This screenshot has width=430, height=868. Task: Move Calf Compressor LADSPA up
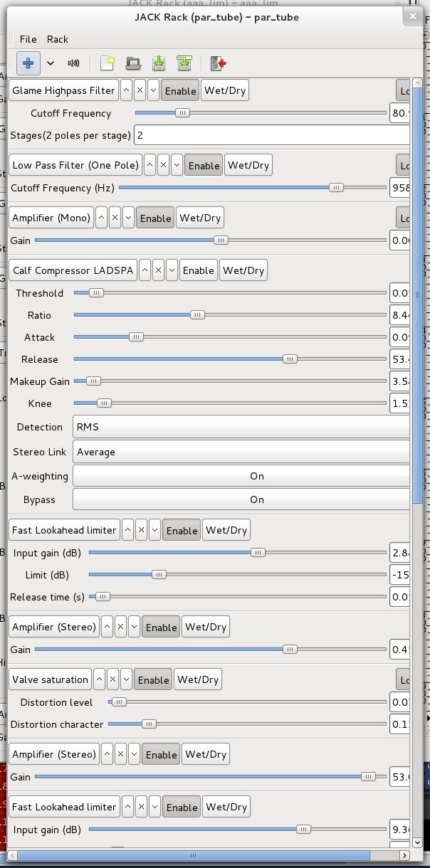145,270
